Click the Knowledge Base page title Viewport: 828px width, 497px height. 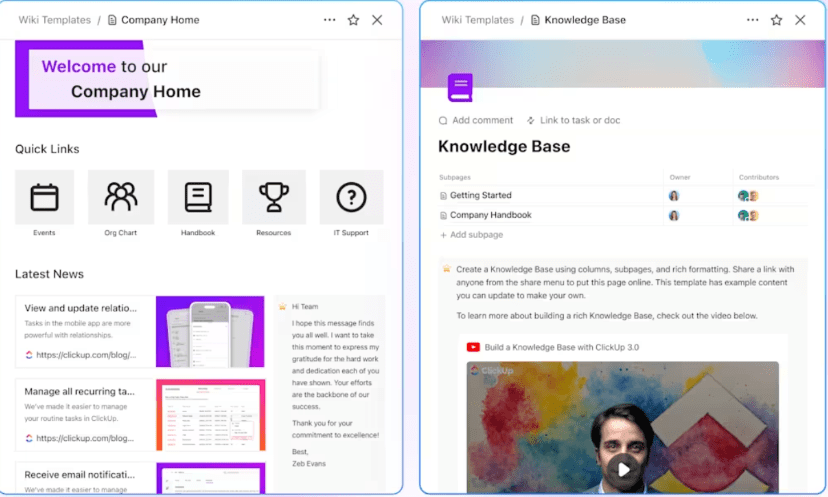(504, 146)
